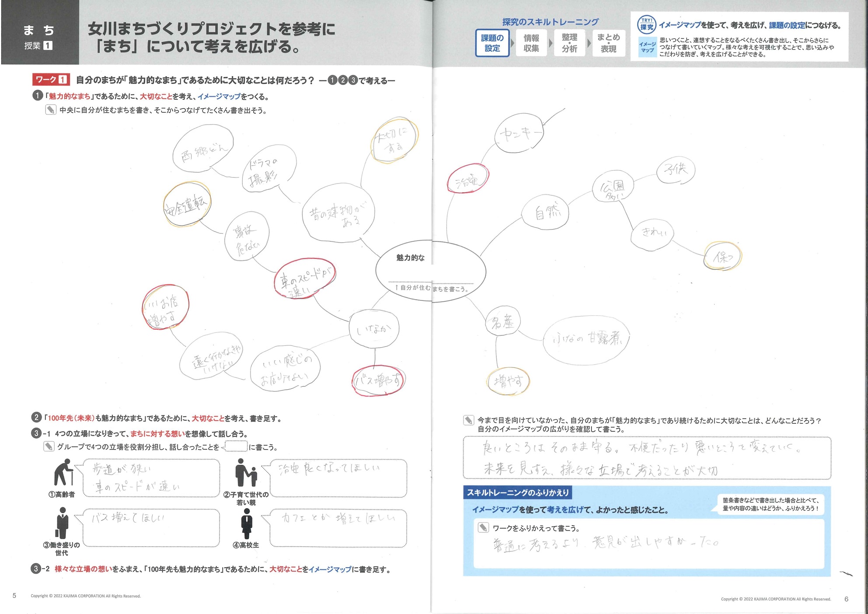Click the ふなの甘露煮 bubble
The image size is (868, 614).
coord(586,340)
